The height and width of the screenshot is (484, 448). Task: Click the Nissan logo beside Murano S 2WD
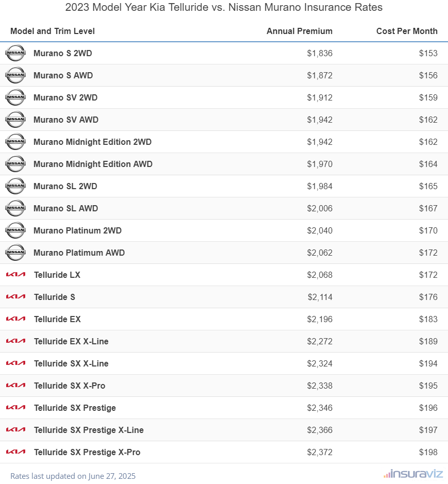tap(15, 53)
